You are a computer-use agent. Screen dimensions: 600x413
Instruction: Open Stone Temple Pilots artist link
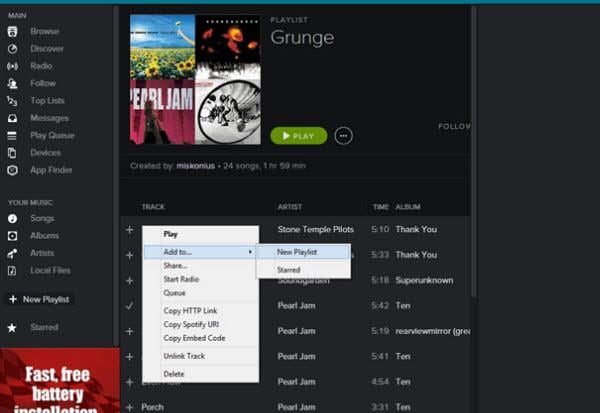pos(316,230)
